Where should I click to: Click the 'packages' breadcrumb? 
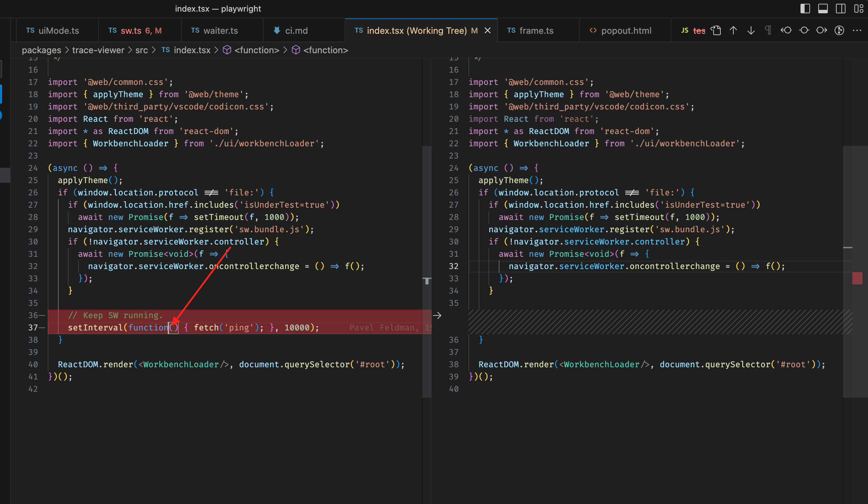pyautogui.click(x=41, y=50)
